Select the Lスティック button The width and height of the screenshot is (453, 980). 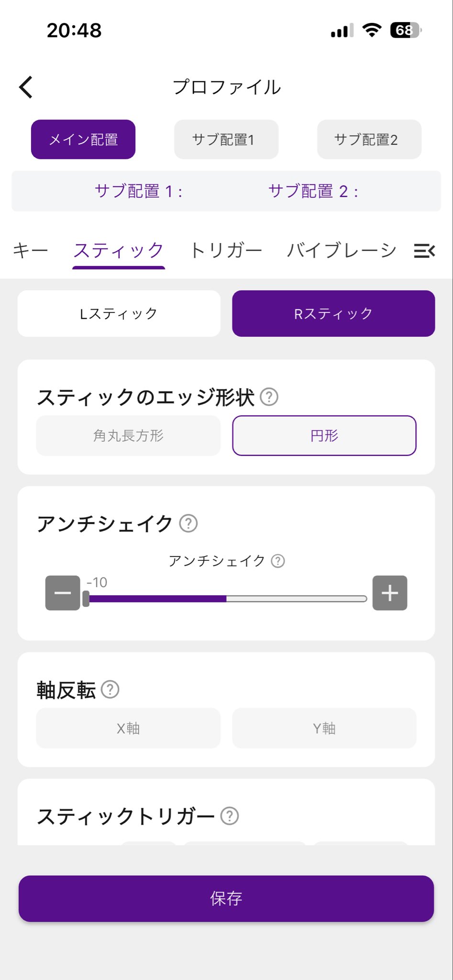pos(119,313)
